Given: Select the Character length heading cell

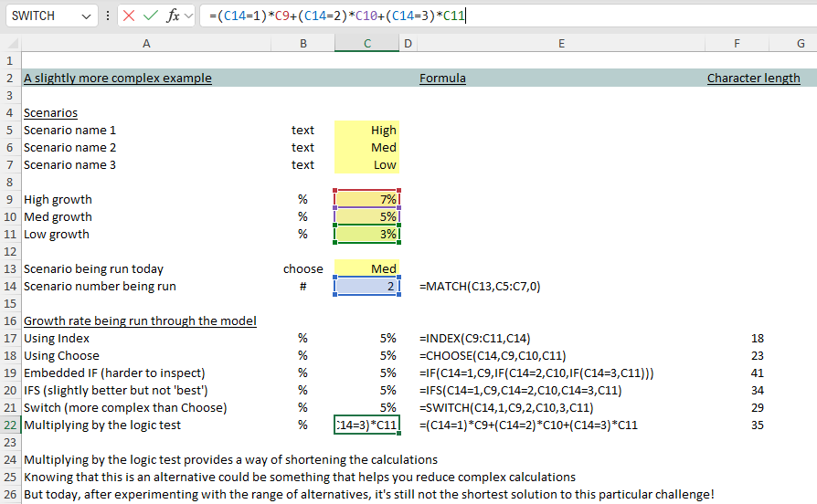Looking at the screenshot, I should tap(753, 79).
